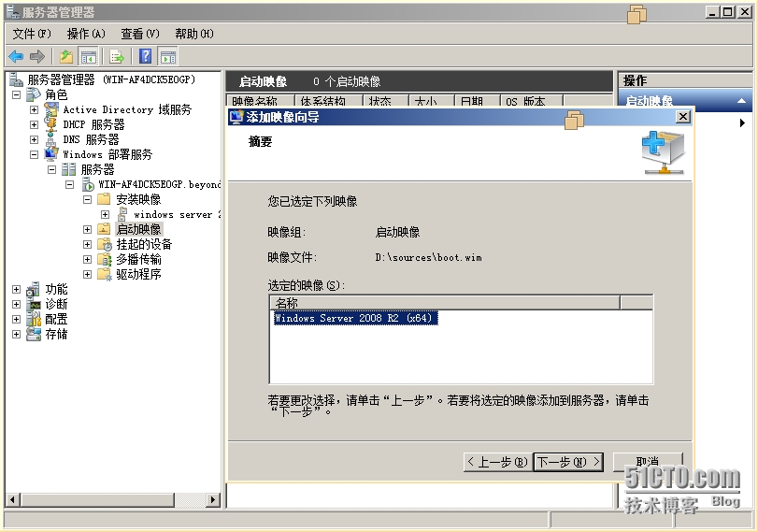Open the actions pane submenu arrow
Image resolution: width=758 pixels, height=532 pixels.
[x=742, y=122]
